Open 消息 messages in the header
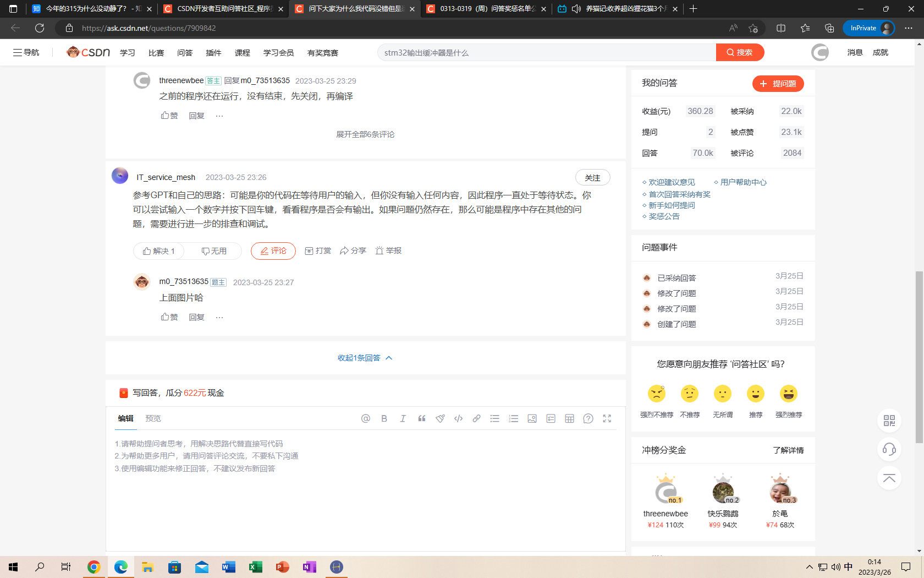 (x=855, y=52)
